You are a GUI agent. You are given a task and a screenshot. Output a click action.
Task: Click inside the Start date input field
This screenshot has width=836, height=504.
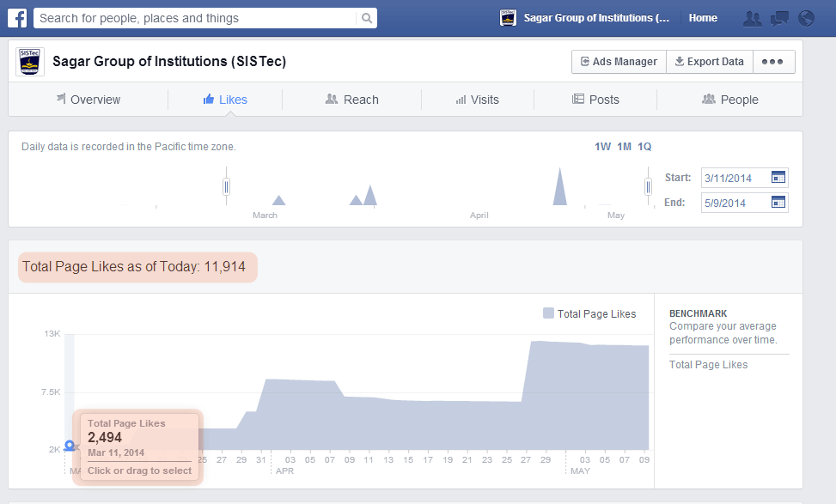click(x=735, y=177)
